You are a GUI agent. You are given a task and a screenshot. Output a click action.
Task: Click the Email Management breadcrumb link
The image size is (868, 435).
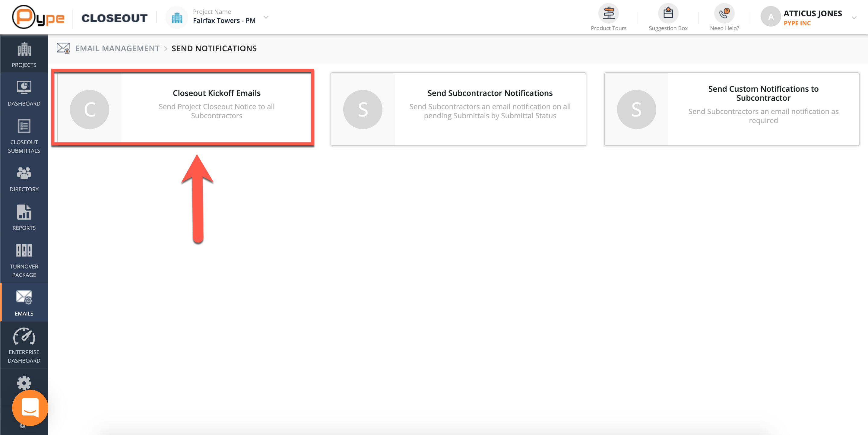tap(117, 49)
